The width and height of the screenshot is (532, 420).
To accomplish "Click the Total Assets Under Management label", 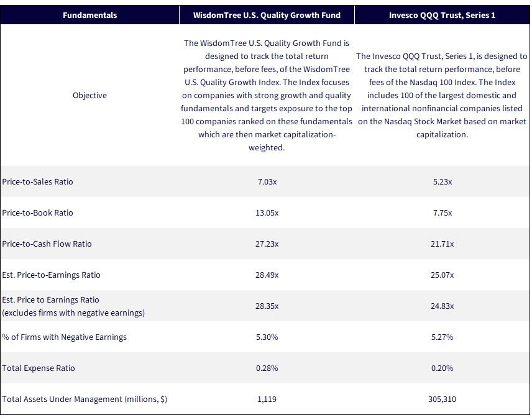I will point(85,399).
